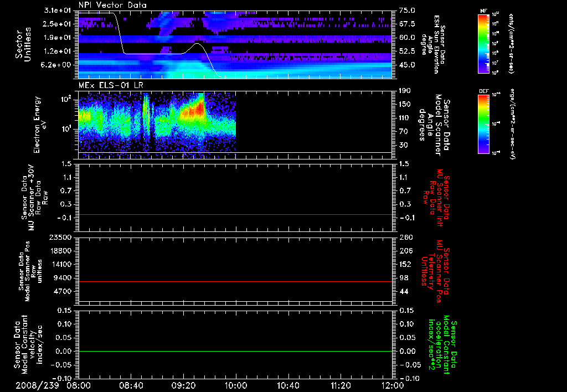Viewport: 567px width, 392px height.
Task: Click the 206 telemetry axis tick
Action: click(405, 251)
